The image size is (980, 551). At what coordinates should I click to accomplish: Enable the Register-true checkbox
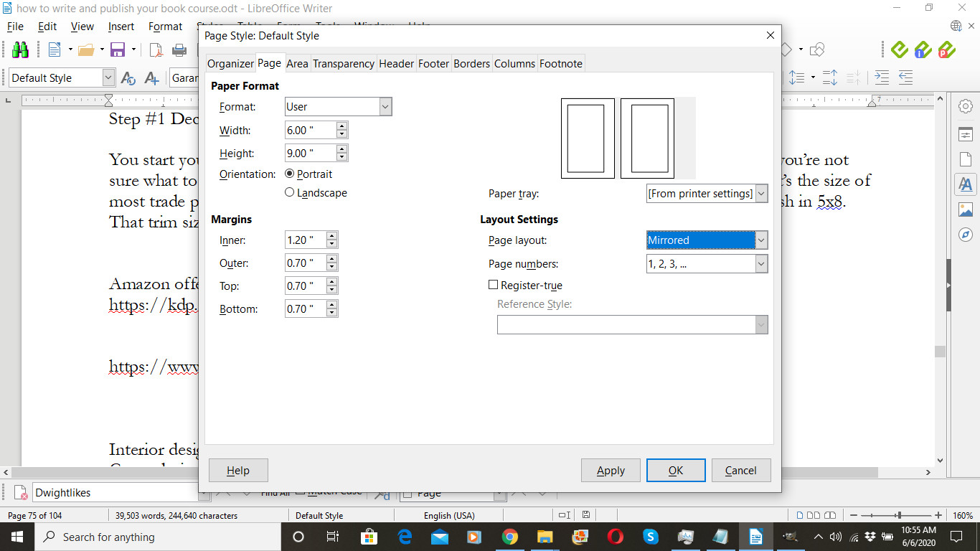click(493, 285)
